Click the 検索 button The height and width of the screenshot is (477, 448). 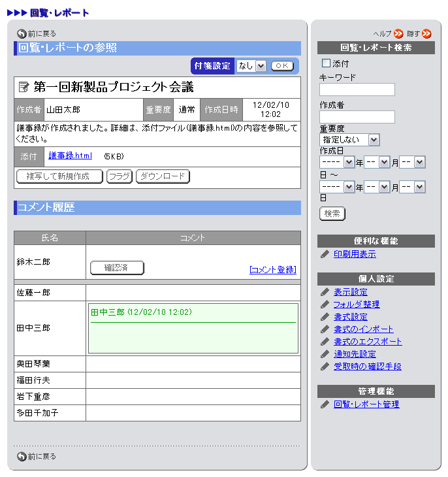[x=332, y=214]
